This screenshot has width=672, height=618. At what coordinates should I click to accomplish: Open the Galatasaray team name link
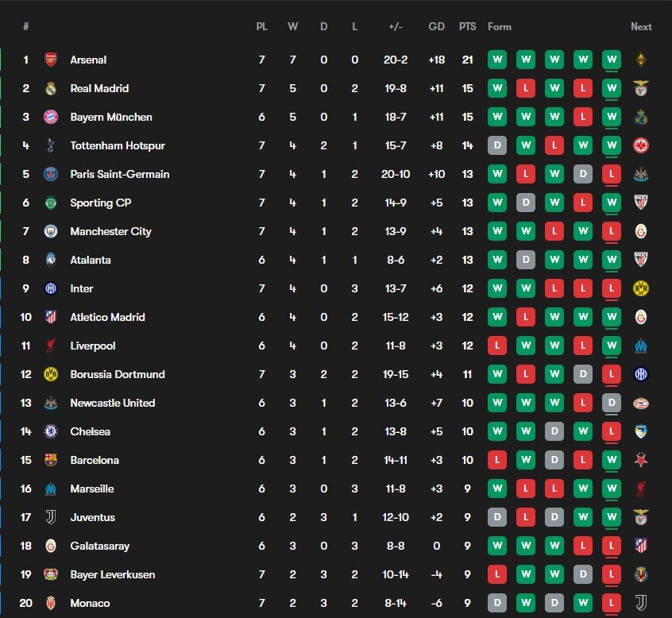point(99,546)
